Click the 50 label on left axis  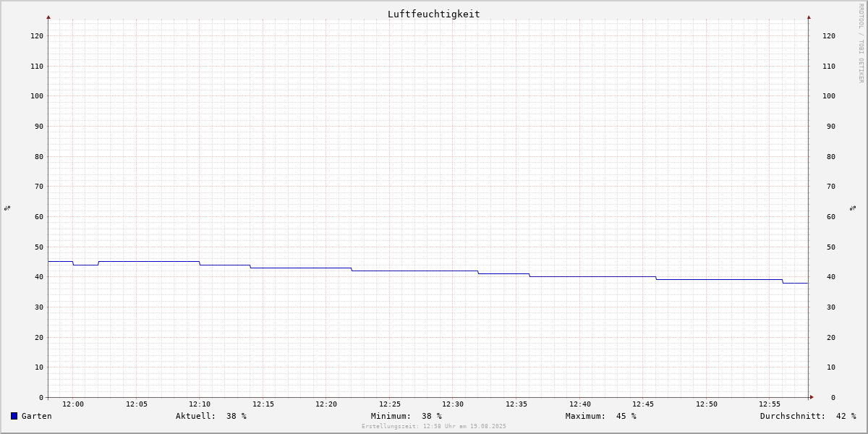point(39,247)
